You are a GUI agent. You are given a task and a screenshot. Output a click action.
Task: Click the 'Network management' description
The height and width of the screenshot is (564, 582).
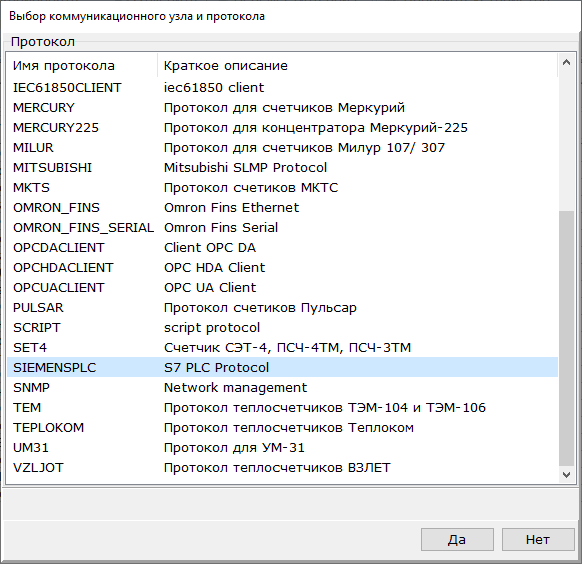[235, 388]
